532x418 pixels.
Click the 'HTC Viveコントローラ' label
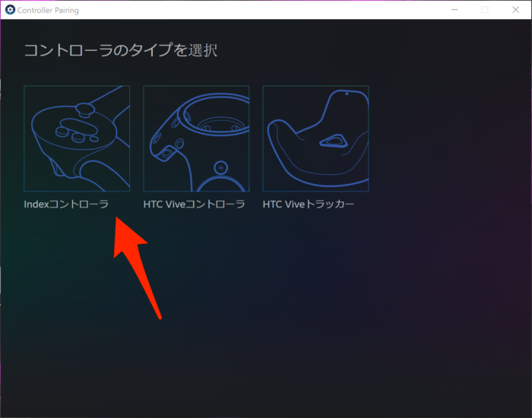pyautogui.click(x=194, y=204)
